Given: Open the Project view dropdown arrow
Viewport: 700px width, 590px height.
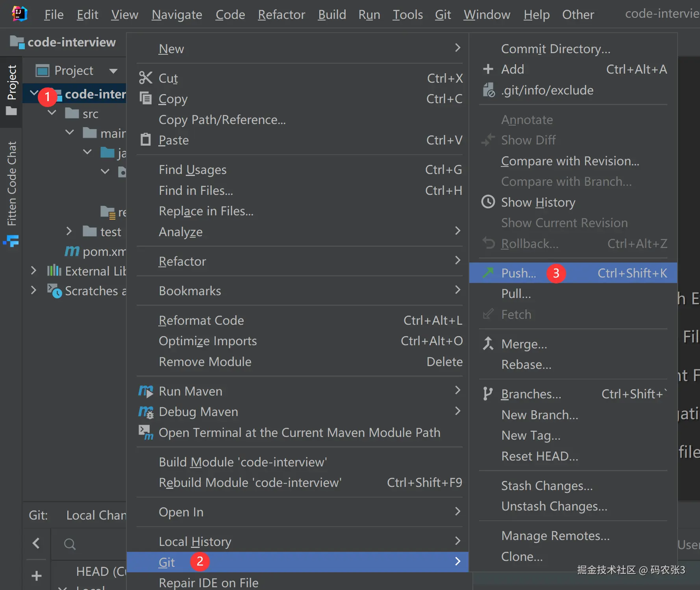Looking at the screenshot, I should [113, 71].
